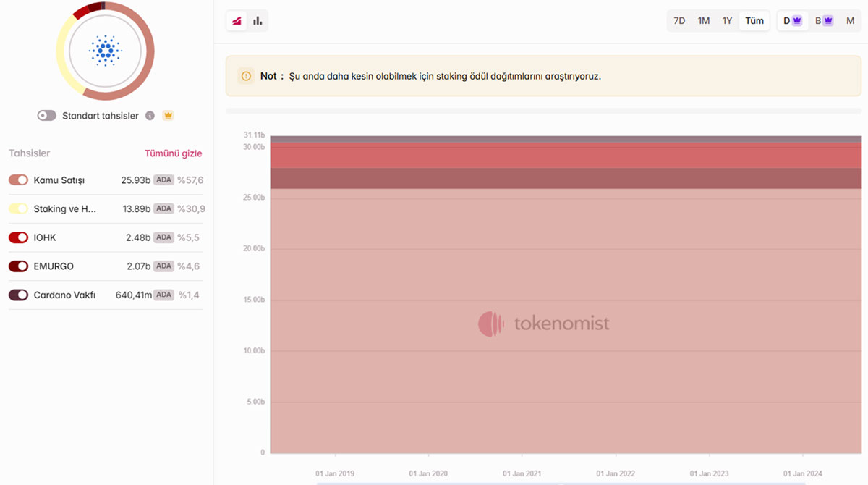Click the 30.00b y-axis label
The image size is (868, 485).
tap(254, 147)
